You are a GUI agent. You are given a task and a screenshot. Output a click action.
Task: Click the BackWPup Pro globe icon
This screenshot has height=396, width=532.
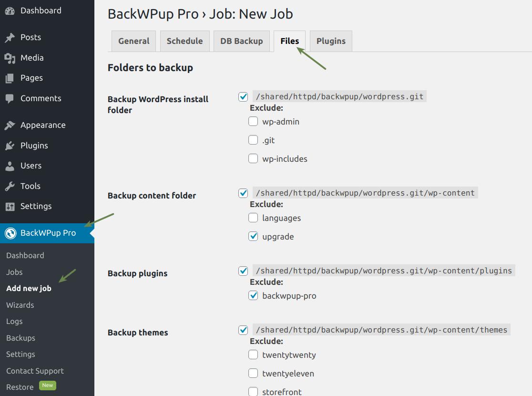(10, 233)
